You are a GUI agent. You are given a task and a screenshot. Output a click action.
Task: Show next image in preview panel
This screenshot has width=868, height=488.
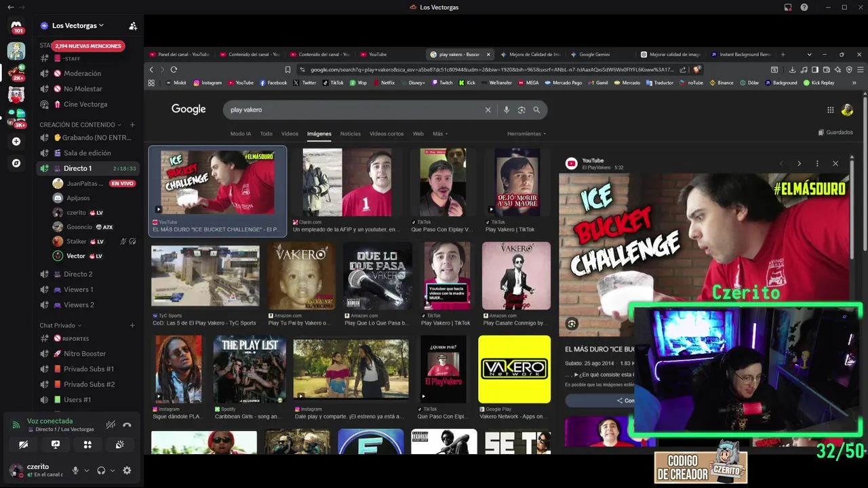point(799,163)
